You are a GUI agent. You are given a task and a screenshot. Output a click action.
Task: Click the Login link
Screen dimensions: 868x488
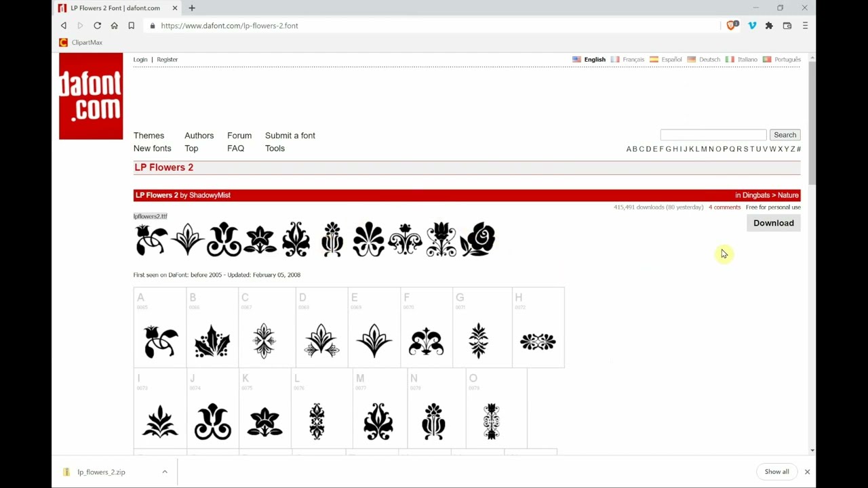[x=140, y=60]
